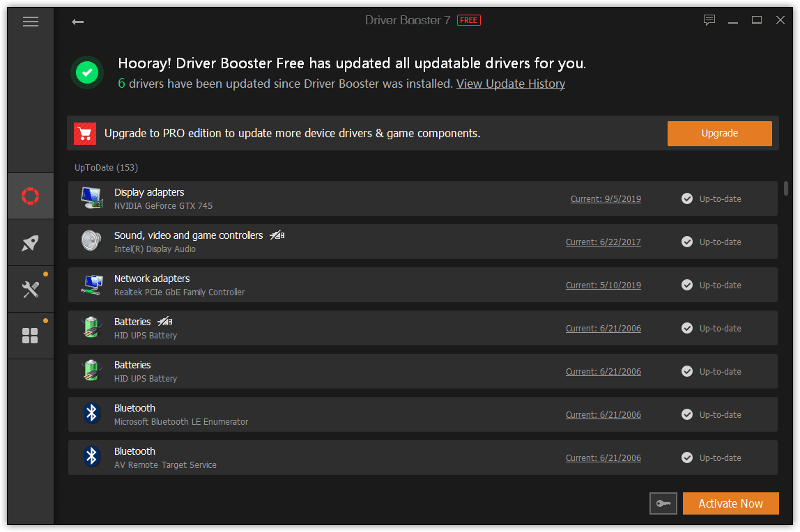Open the hamburger menu in sidebar
Image resolution: width=800 pixels, height=532 pixels.
point(30,22)
